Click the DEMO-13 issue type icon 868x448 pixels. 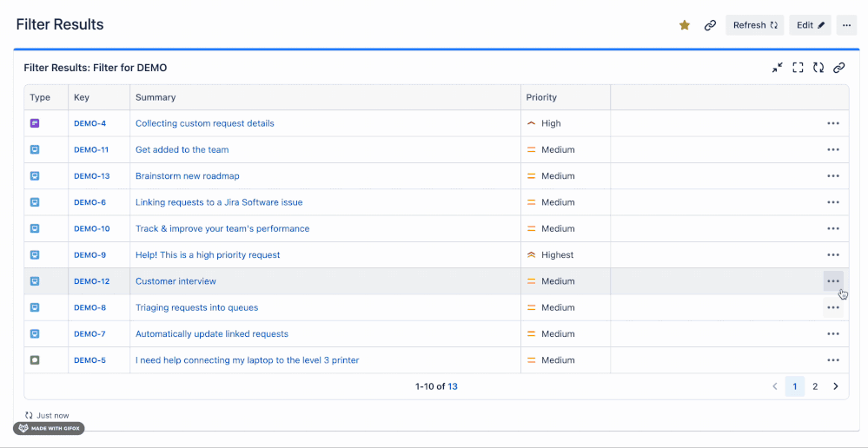pos(35,176)
